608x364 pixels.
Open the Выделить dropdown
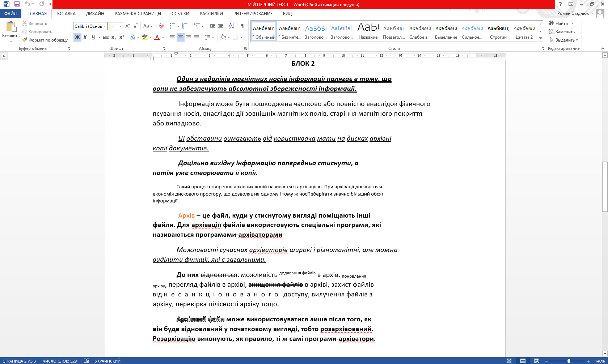(x=564, y=40)
